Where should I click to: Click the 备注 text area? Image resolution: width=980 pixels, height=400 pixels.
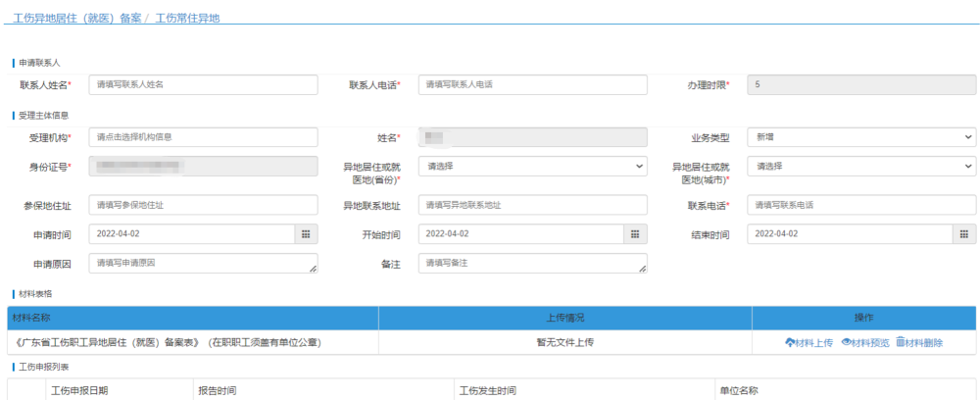point(532,263)
